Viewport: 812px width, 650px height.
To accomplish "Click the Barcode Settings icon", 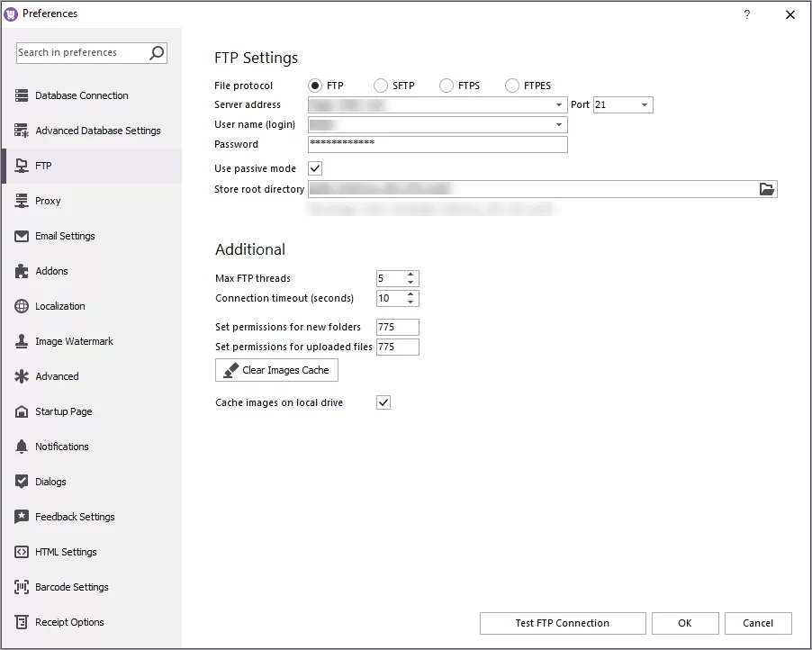I will (21, 587).
